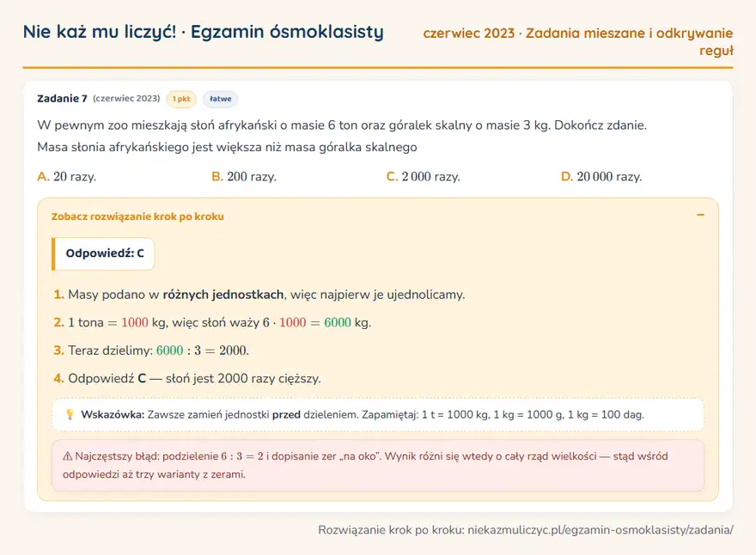756x555 pixels.
Task: Click the 'łatwe' difficulty badge
Action: 220,99
